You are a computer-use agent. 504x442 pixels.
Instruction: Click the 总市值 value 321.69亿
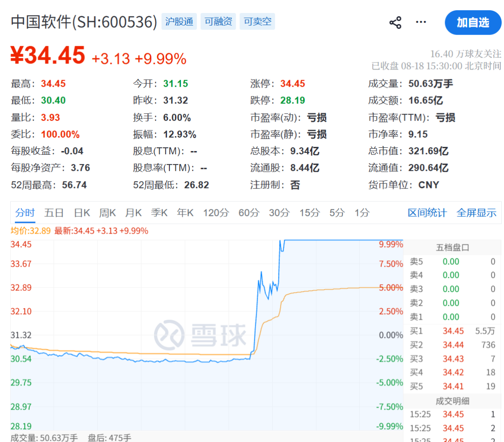[428, 151]
